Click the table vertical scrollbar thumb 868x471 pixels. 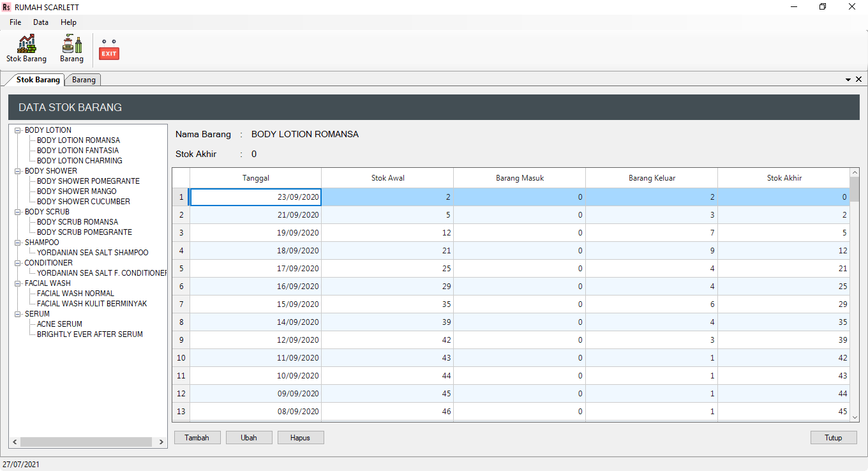coord(855,189)
